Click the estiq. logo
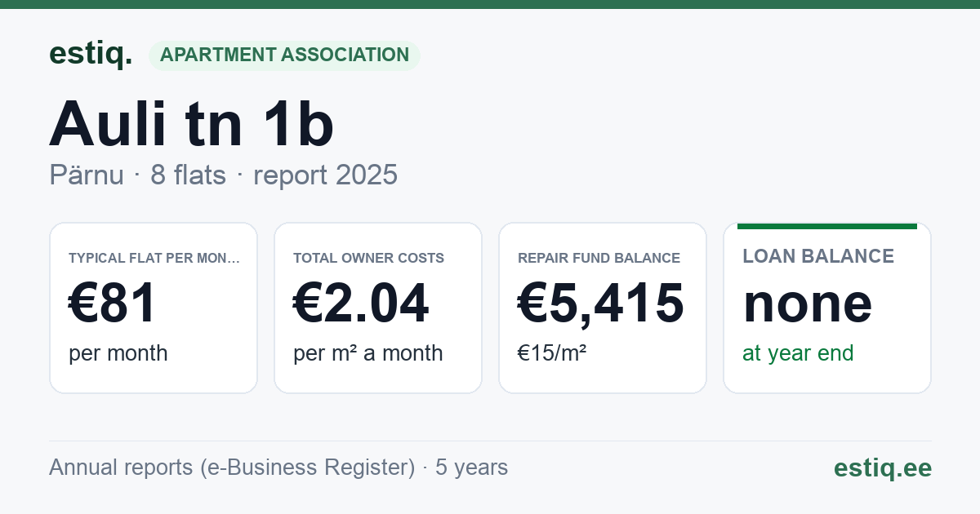This screenshot has width=980, height=514. (x=91, y=55)
